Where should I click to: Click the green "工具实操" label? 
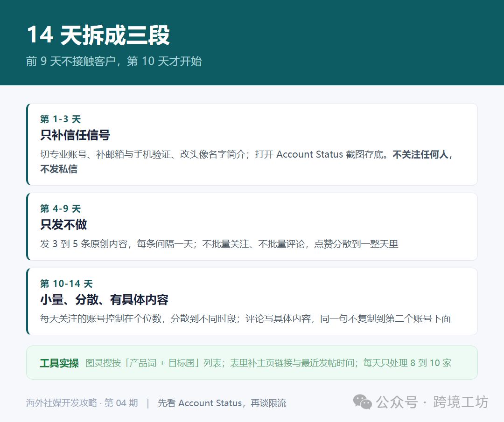coord(59,363)
